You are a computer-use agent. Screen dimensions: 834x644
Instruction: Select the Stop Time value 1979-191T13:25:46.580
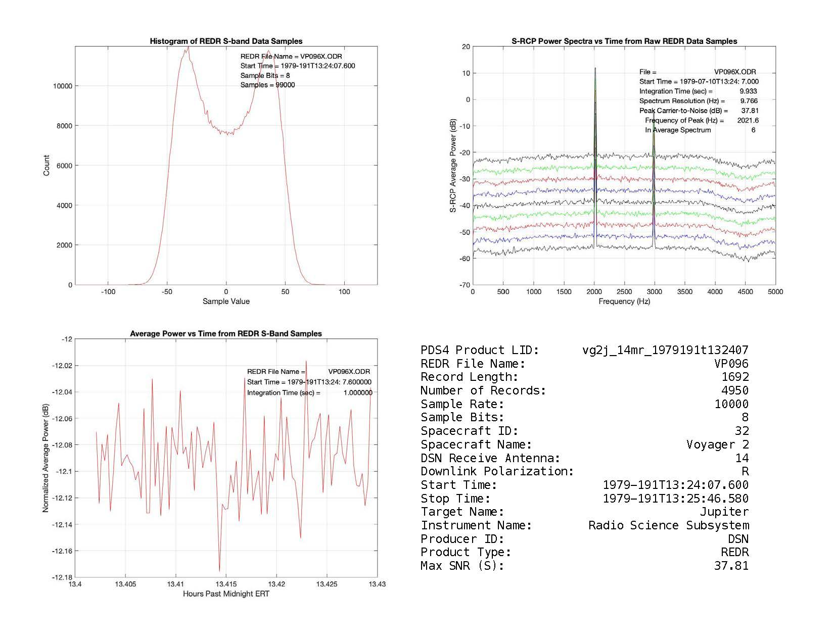pyautogui.click(x=675, y=499)
